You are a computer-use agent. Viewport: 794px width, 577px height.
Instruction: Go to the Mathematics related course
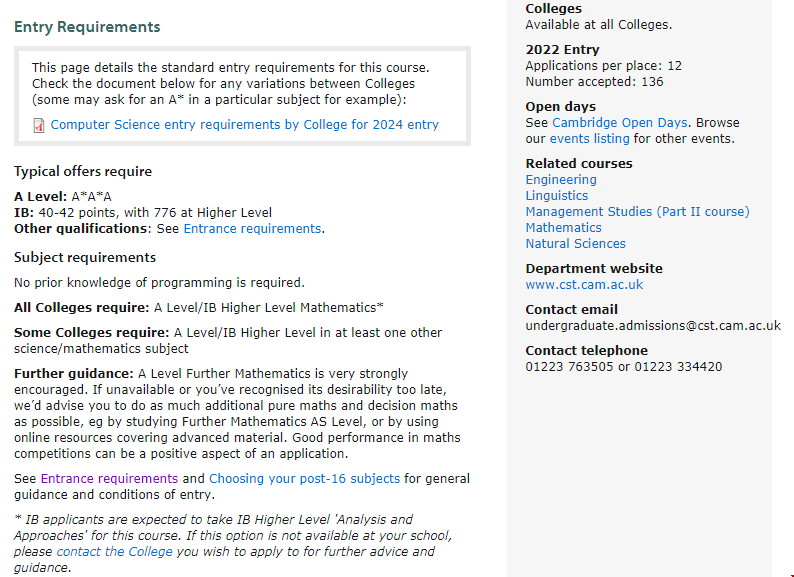click(564, 228)
